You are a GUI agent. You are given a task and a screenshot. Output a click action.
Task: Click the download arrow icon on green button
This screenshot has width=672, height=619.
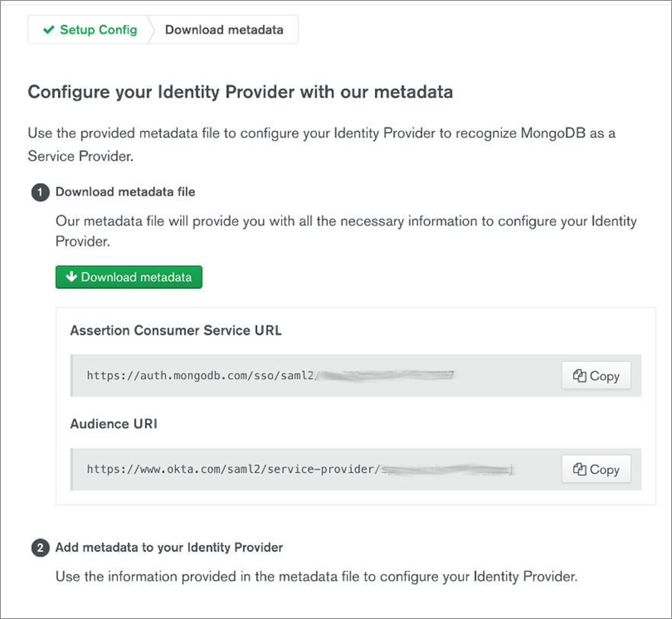[x=72, y=277]
